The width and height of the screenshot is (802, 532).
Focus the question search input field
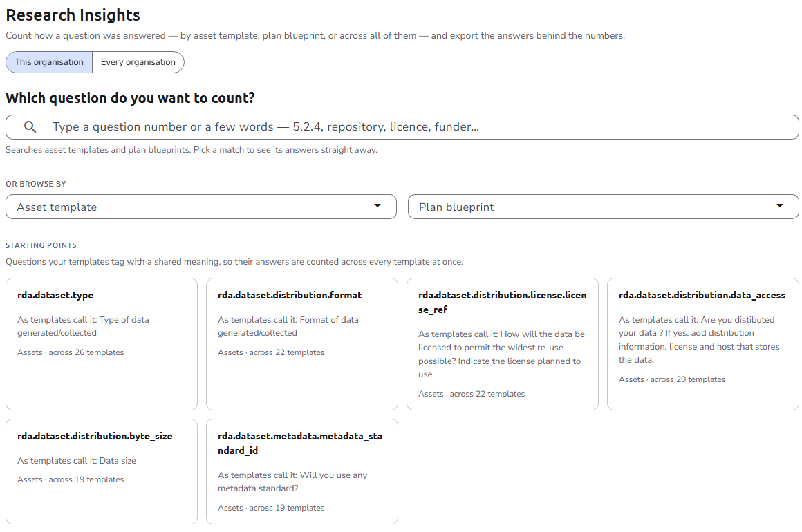click(x=402, y=126)
